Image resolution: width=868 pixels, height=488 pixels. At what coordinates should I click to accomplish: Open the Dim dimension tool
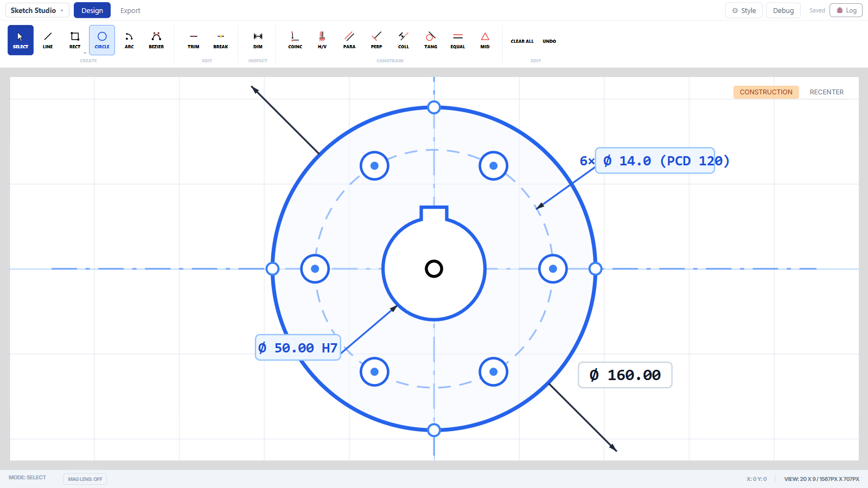(258, 40)
